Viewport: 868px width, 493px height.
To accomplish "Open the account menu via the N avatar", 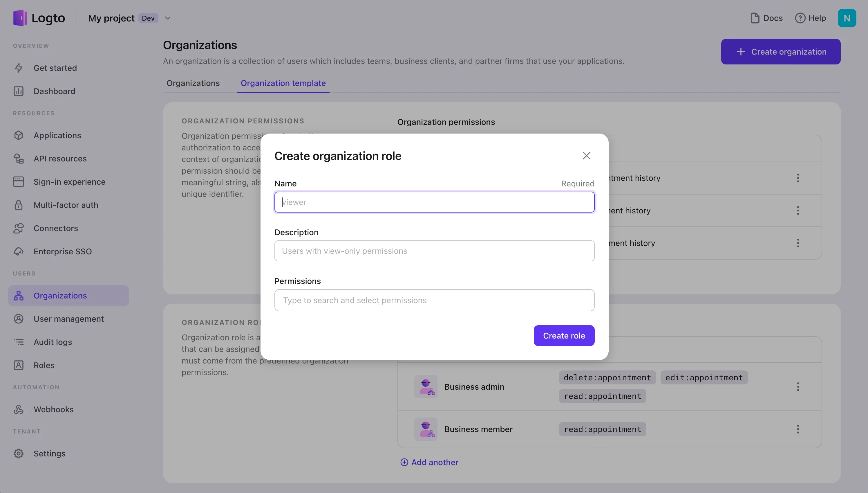I will coord(847,18).
